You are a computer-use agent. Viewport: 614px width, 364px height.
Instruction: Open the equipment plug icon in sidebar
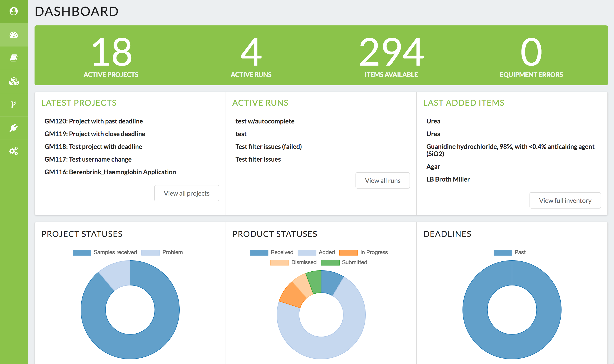14,128
